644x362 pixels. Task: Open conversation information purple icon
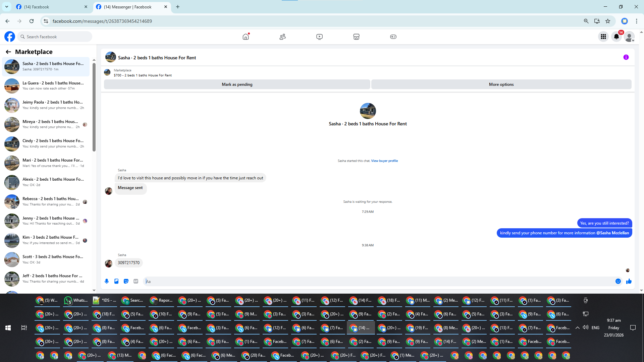[x=626, y=57]
